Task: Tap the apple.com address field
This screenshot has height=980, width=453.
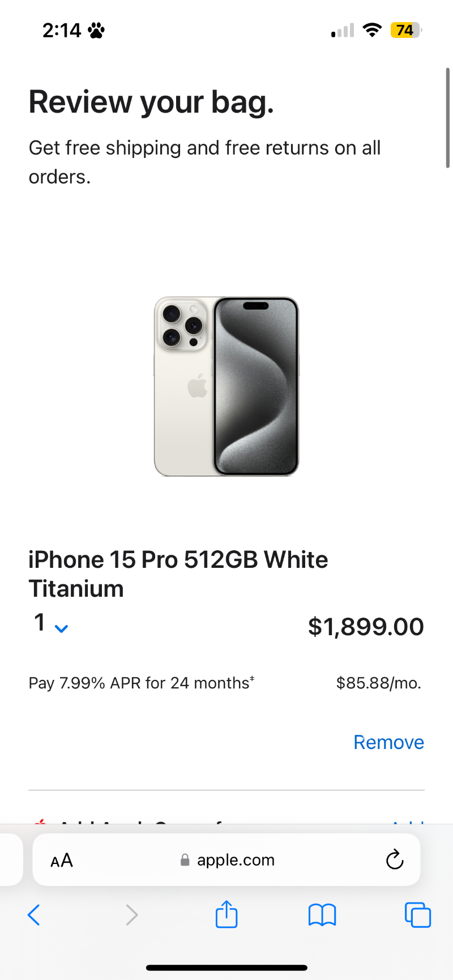Action: 236,860
